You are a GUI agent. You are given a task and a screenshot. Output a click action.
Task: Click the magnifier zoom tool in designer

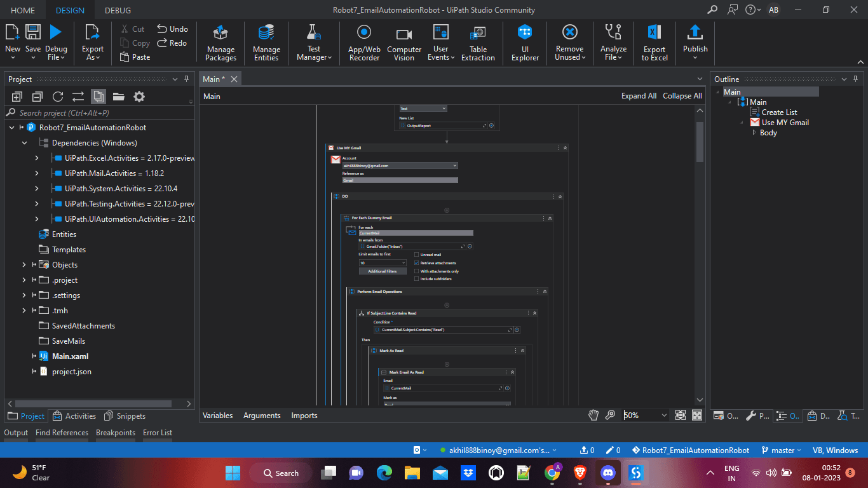click(611, 415)
